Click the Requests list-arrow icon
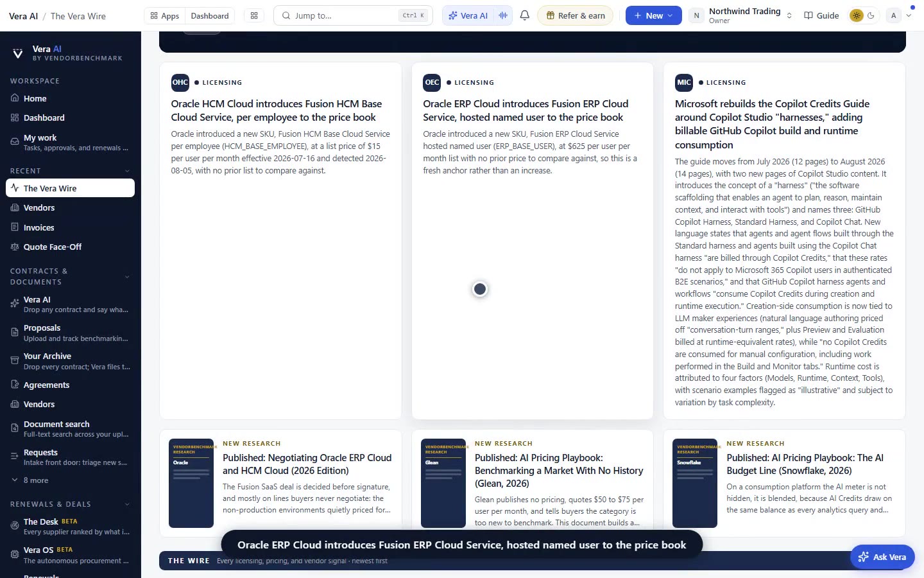This screenshot has width=924, height=578. (15, 457)
